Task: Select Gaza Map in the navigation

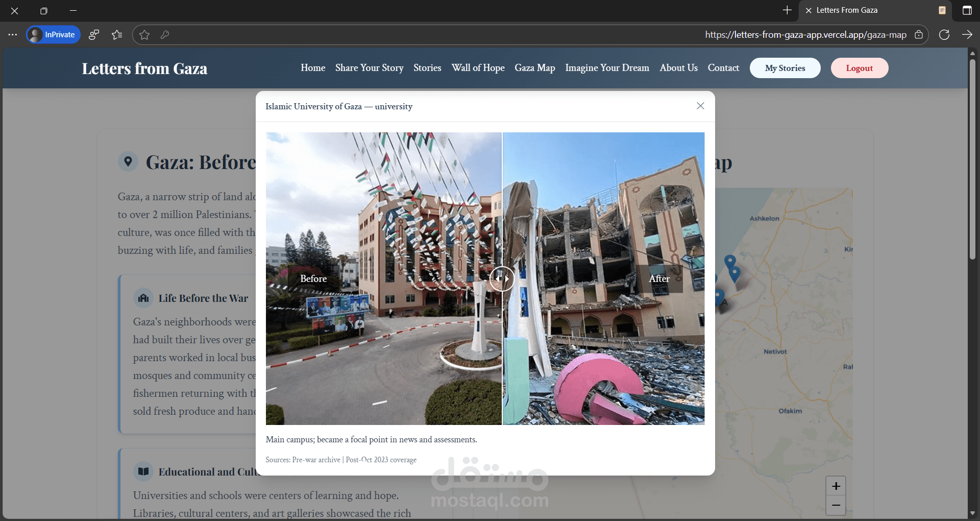Action: pyautogui.click(x=535, y=68)
